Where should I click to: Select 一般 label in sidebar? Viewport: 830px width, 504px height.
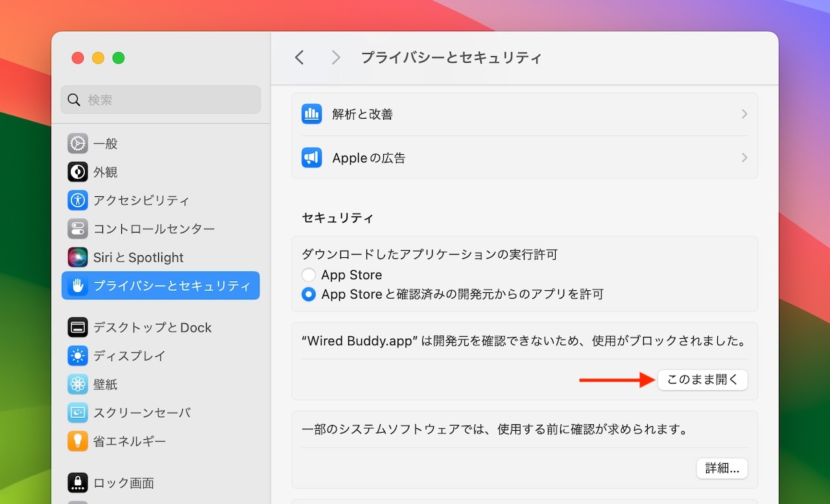pos(106,144)
